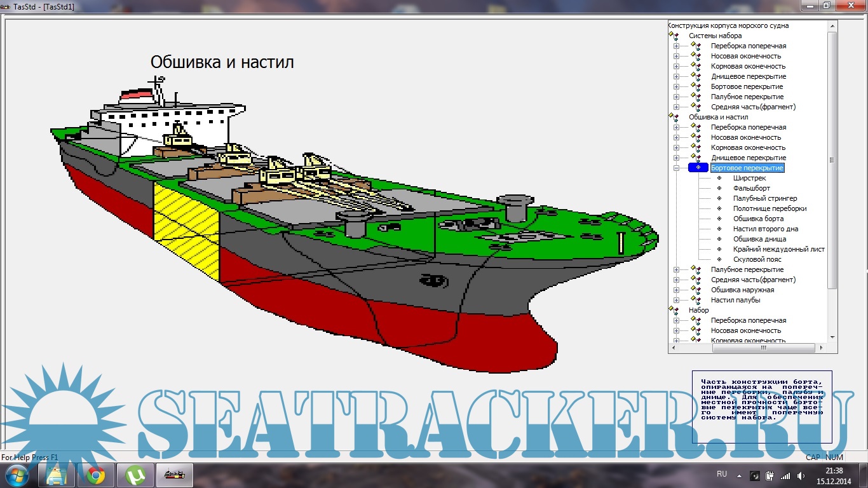868x488 pixels.
Task: Expand Настил палубы tree node
Action: click(677, 300)
